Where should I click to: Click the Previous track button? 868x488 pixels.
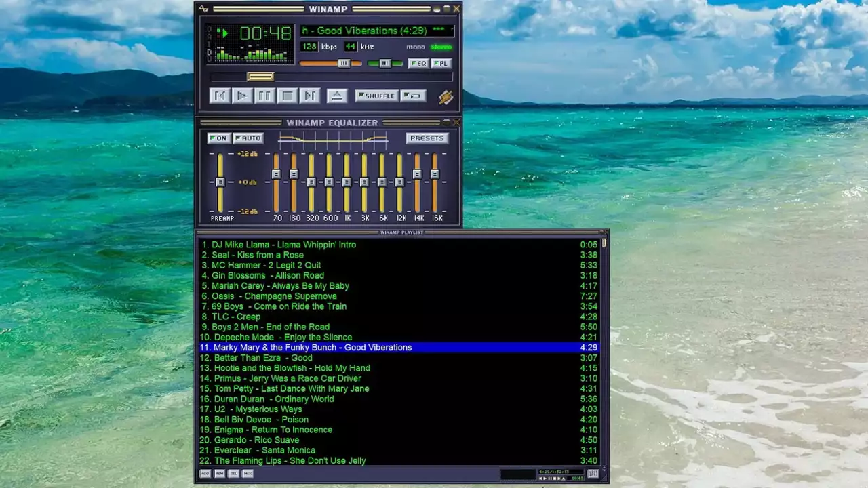coord(219,96)
